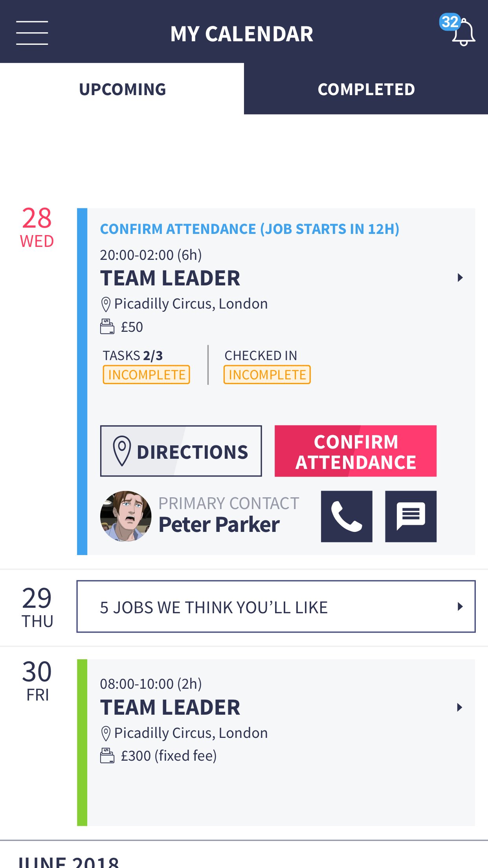Tap the Confirm Attendance job starts link
The height and width of the screenshot is (868, 488).
pyautogui.click(x=250, y=229)
